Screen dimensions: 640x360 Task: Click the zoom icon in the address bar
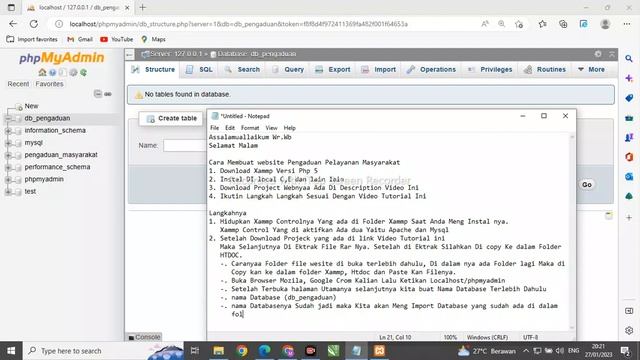[501, 24]
